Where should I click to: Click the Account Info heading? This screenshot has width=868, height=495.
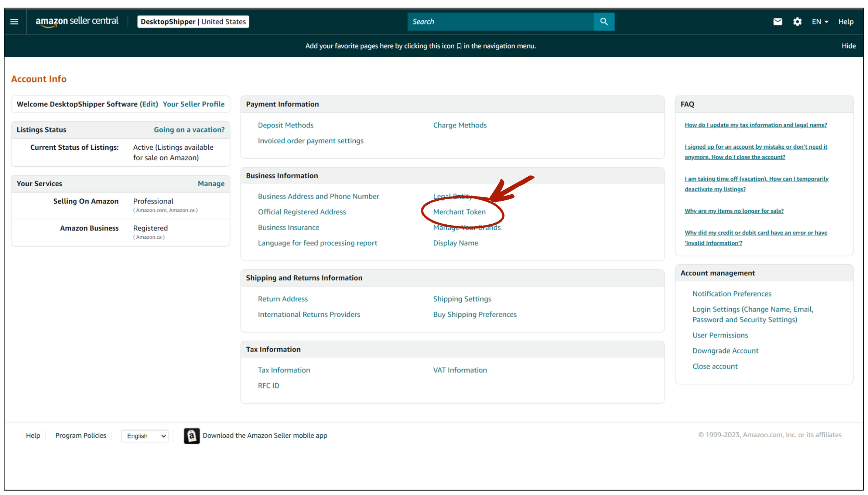39,79
